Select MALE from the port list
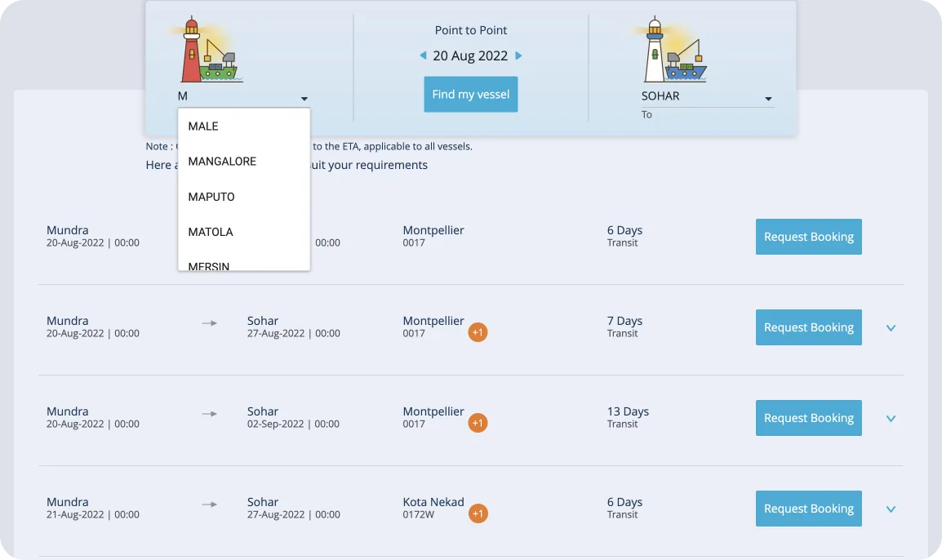942x560 pixels. tap(244, 127)
